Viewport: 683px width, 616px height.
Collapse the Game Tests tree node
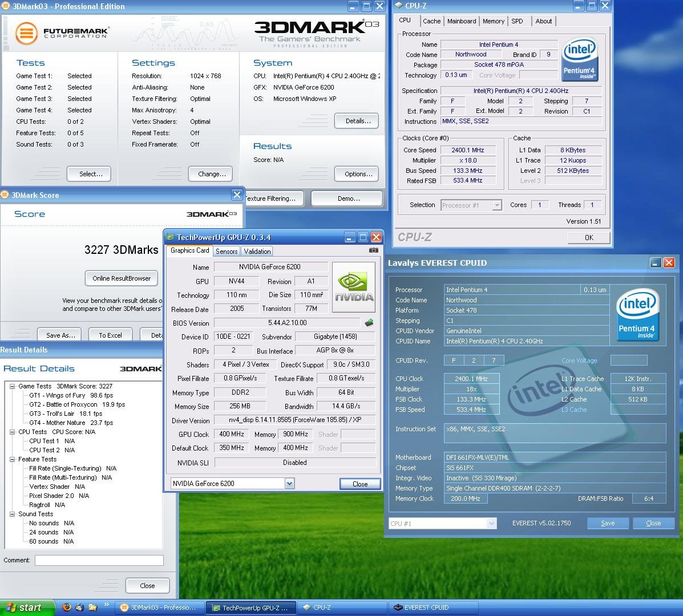pyautogui.click(x=12, y=386)
